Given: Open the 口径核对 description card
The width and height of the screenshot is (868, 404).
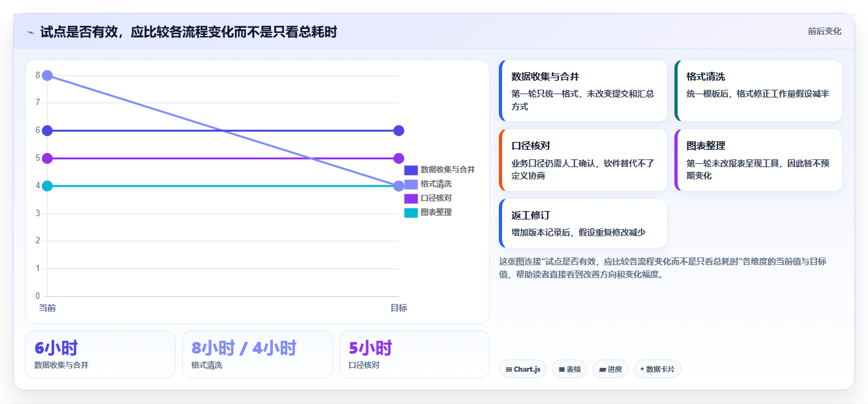Looking at the screenshot, I should [x=583, y=160].
